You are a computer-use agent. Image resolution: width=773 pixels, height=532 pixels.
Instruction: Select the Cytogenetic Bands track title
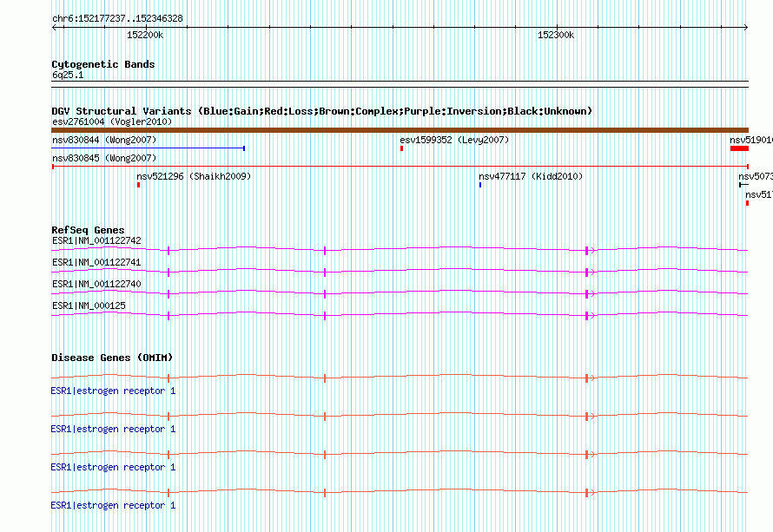coord(103,64)
